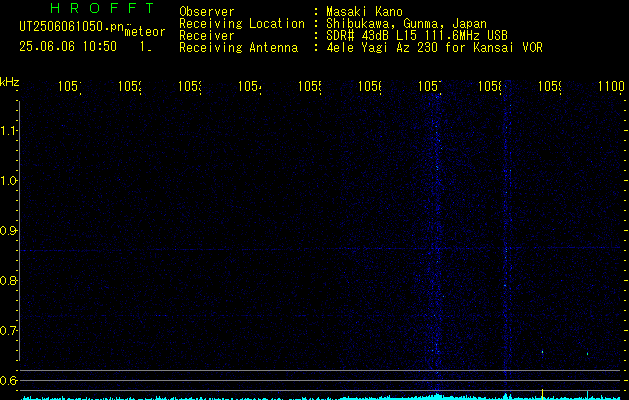
Task: Click the 1055 time axis label
Action: pyautogui.click(x=310, y=86)
